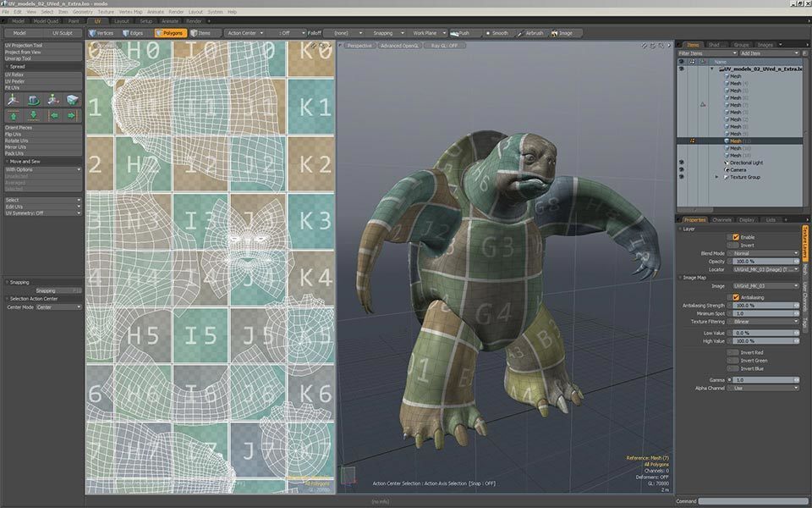This screenshot has height=508, width=812.
Task: Select the rotate UV tool icon
Action: [x=33, y=100]
